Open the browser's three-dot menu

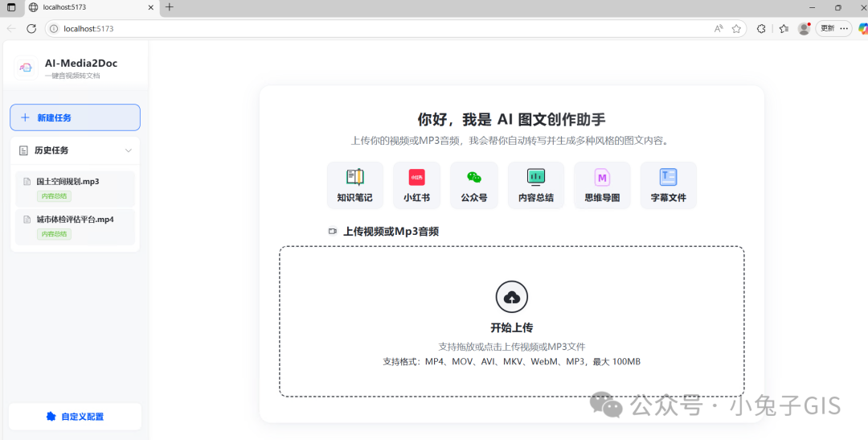point(844,28)
